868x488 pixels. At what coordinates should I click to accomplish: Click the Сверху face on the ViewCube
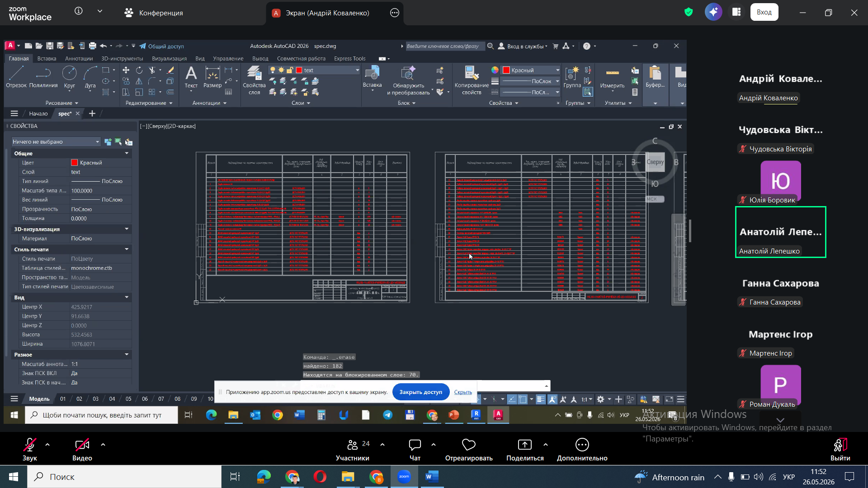click(x=655, y=162)
